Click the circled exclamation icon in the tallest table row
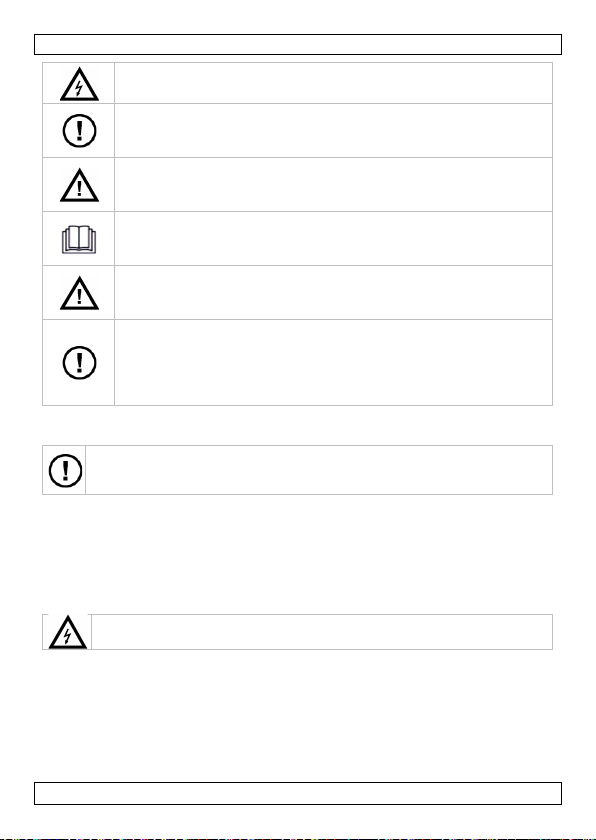Image resolution: width=596 pixels, height=840 pixels. tap(79, 363)
